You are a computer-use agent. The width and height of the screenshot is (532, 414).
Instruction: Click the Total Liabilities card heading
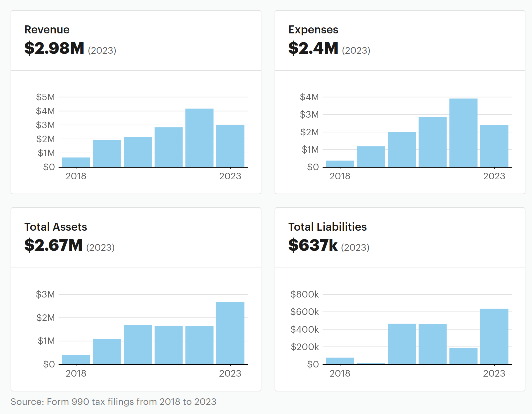[327, 227]
